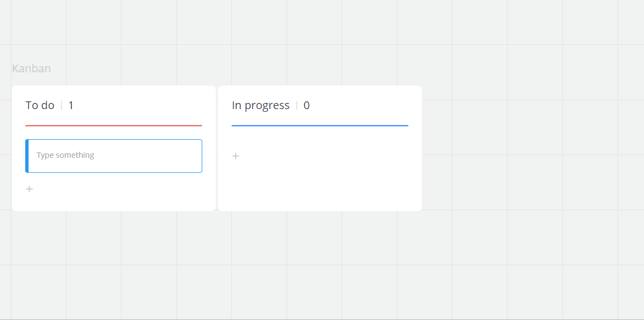Click the In progress card count "0"
The height and width of the screenshot is (320, 644).
click(x=307, y=105)
